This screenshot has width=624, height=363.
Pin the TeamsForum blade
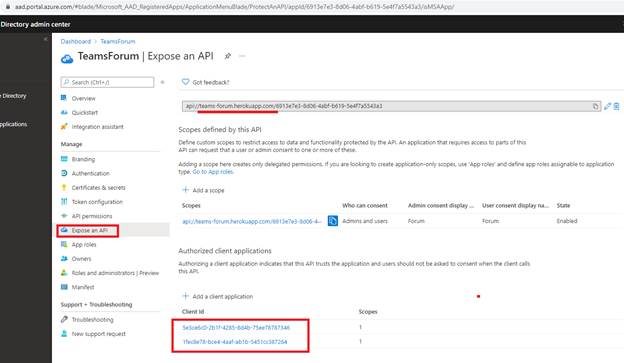pyautogui.click(x=227, y=56)
